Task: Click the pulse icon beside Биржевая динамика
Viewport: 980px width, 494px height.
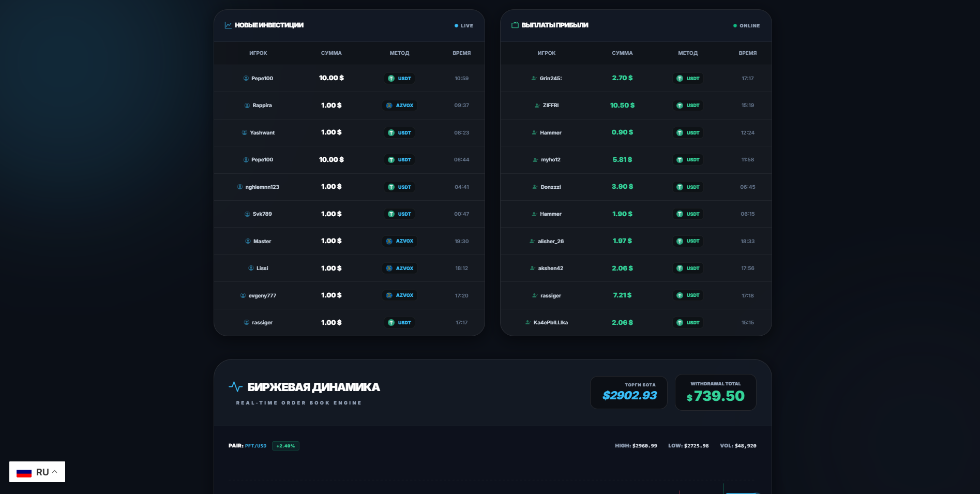Action: [236, 386]
